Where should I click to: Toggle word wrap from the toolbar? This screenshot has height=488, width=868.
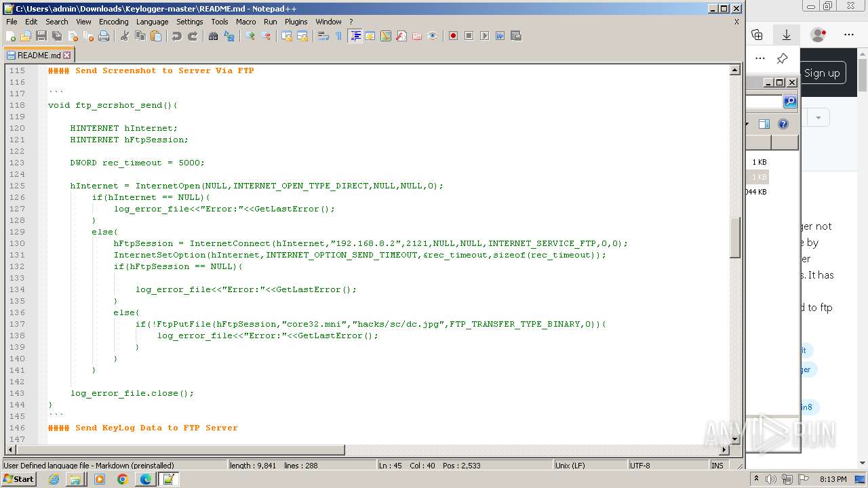(x=323, y=36)
